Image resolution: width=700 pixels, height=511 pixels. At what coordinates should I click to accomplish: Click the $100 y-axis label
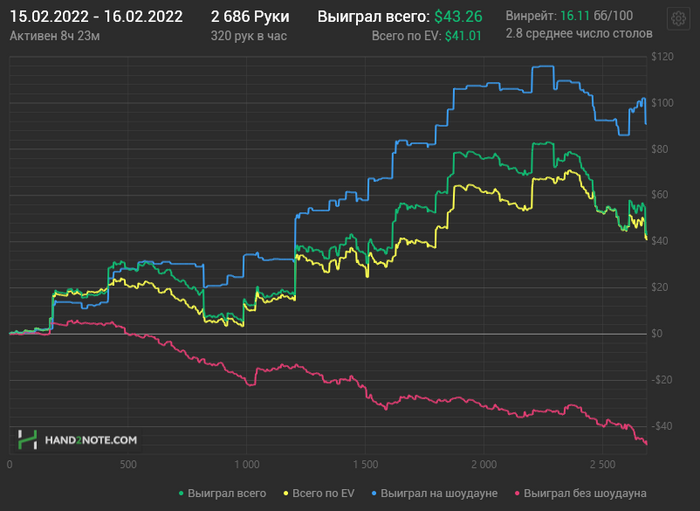pos(662,103)
